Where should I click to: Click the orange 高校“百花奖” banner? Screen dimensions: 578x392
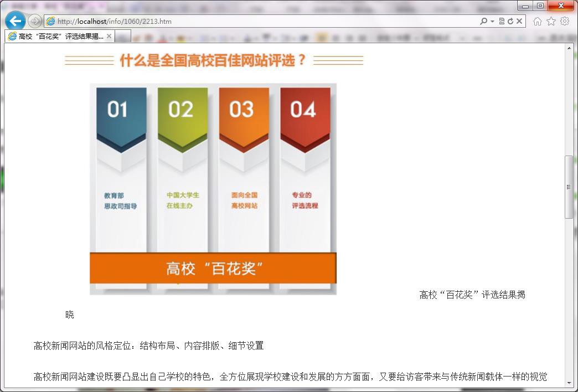(x=213, y=269)
